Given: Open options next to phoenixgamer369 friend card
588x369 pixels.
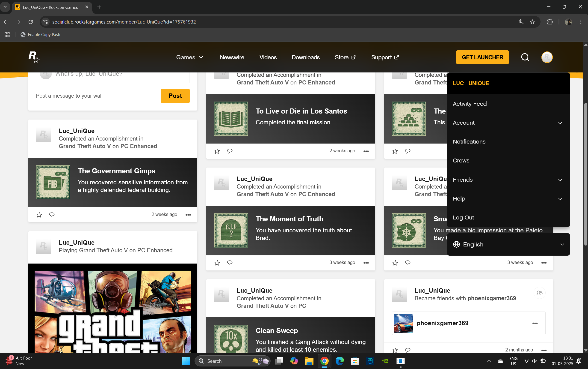Looking at the screenshot, I should click(x=535, y=323).
